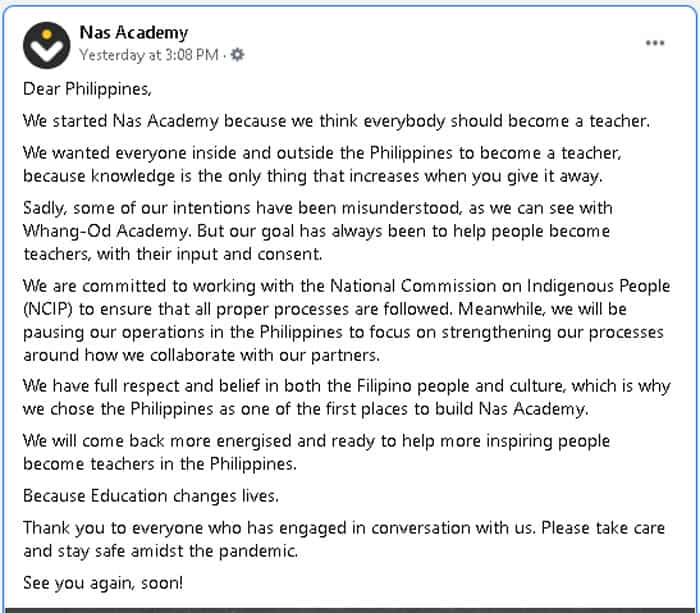Click the 'We have full respect' paragraph

point(346,397)
